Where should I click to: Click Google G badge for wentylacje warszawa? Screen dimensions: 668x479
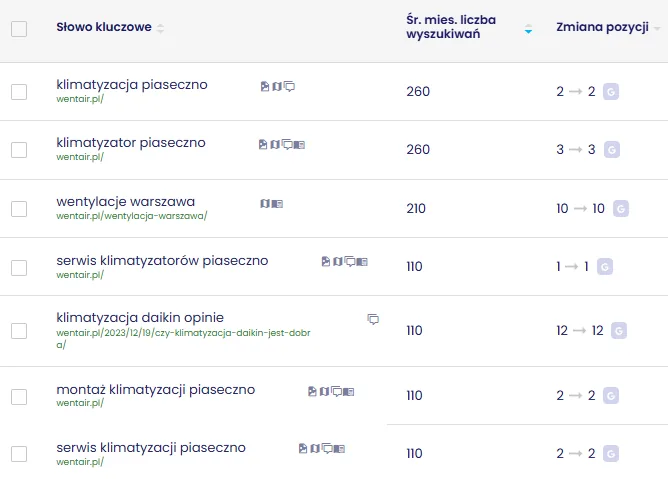[621, 208]
